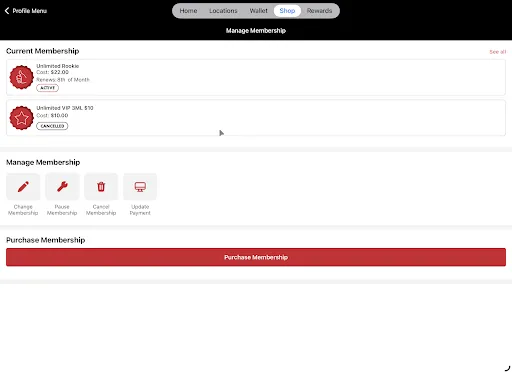Open the Home tab
This screenshot has height=373, width=512.
click(188, 11)
